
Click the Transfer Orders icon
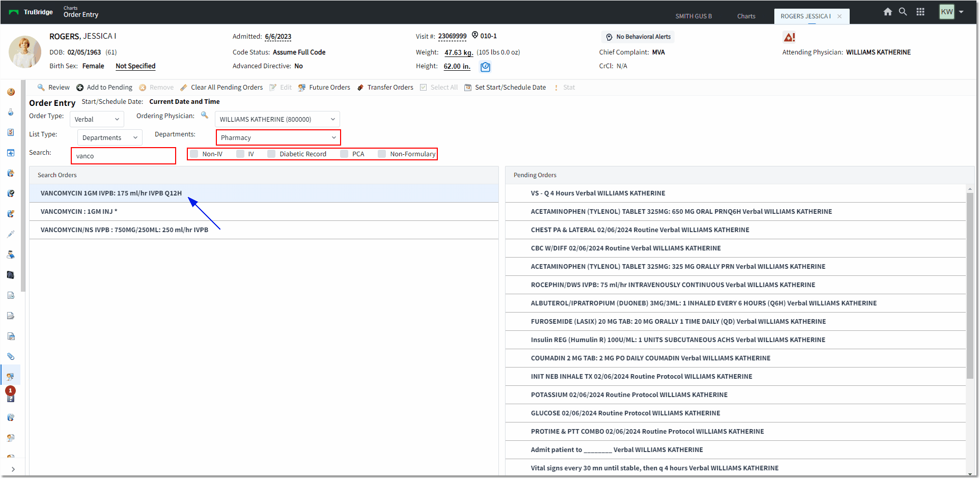click(x=360, y=88)
